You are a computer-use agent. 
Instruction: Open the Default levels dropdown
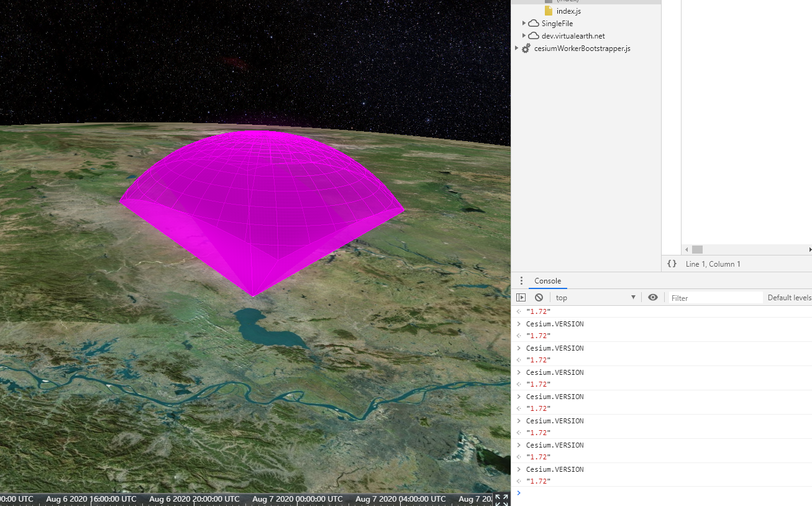point(790,298)
